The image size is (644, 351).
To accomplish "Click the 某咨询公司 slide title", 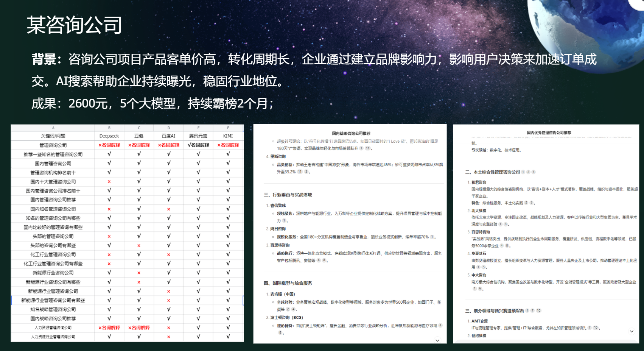I will click(74, 25).
